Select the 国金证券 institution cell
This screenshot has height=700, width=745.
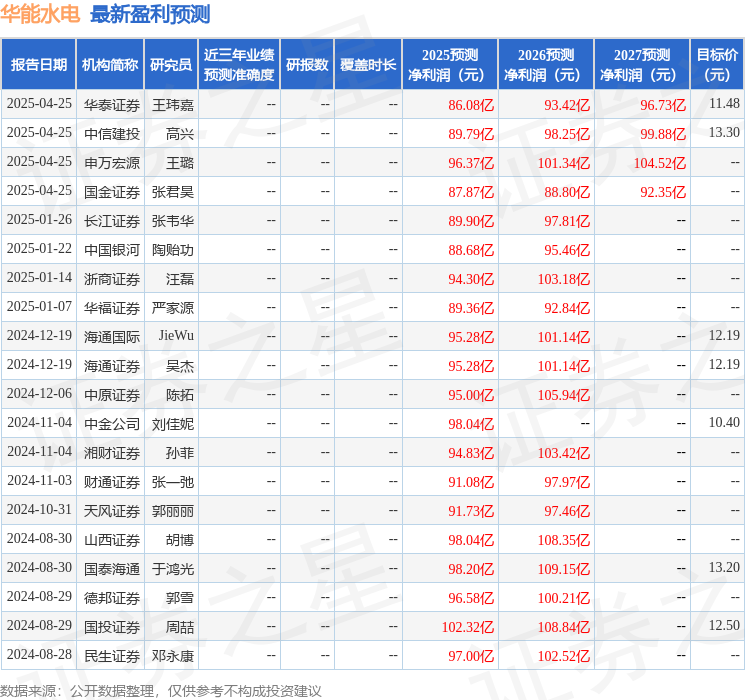tap(112, 192)
